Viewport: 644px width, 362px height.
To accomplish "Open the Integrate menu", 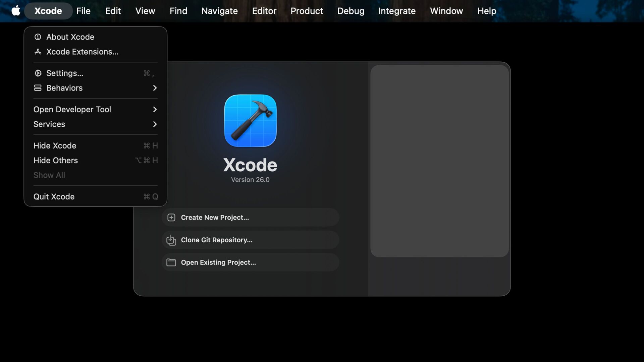I will point(397,11).
